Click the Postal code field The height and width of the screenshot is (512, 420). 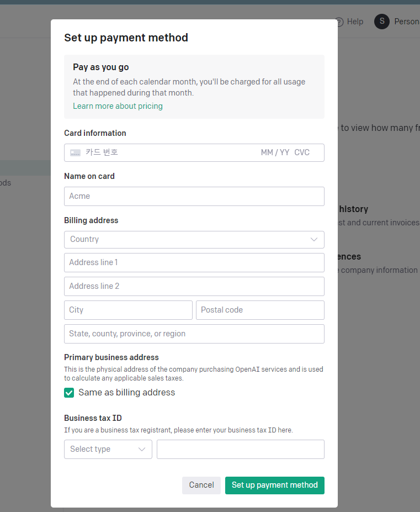(260, 310)
